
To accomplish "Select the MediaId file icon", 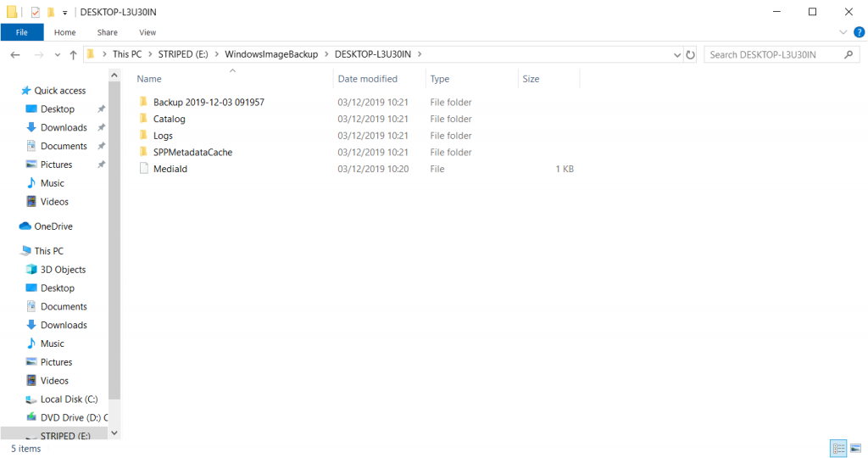I will point(143,169).
